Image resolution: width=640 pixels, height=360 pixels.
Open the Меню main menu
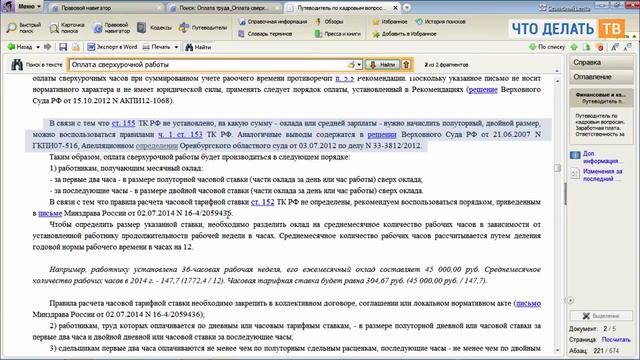29,7
